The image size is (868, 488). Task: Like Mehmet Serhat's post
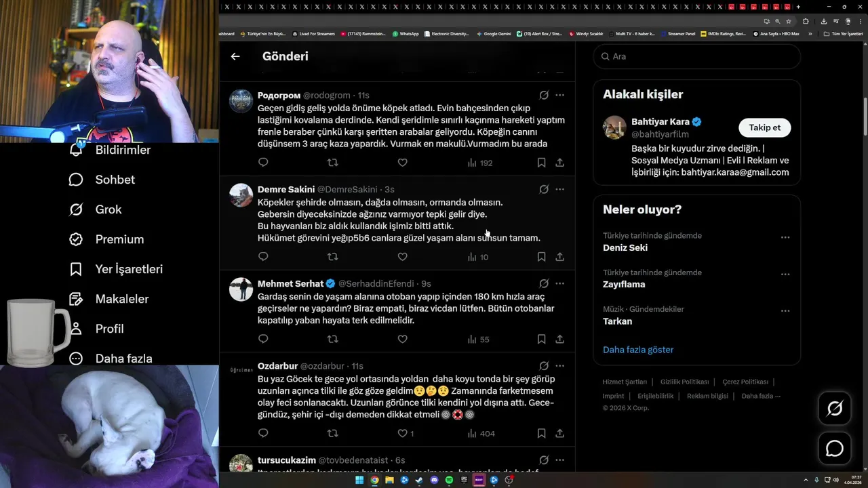[x=402, y=339]
